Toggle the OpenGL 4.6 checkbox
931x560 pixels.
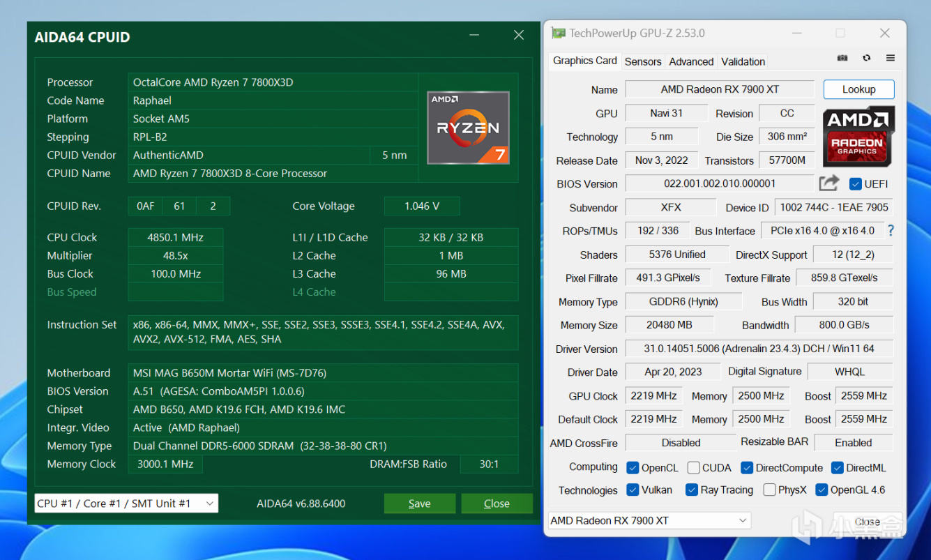click(822, 490)
